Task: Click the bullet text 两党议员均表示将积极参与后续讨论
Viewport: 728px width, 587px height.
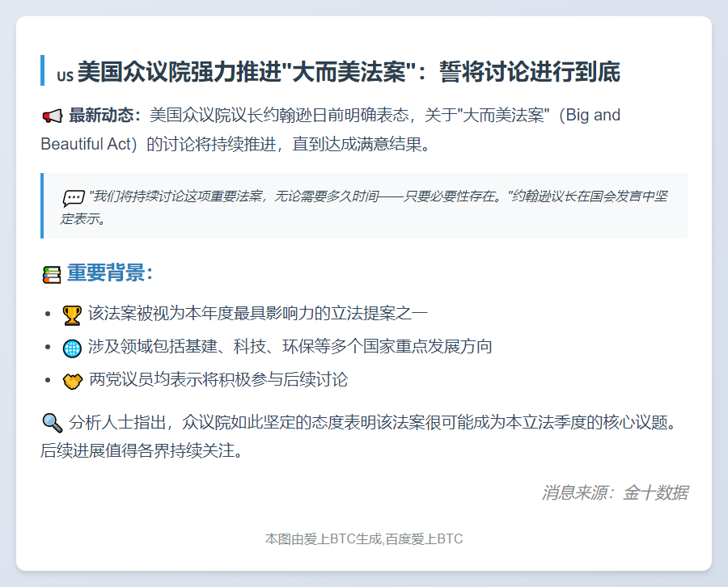Action: [218, 380]
